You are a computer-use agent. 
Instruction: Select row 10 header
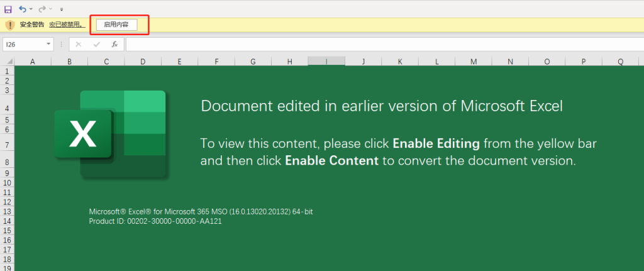[8, 183]
